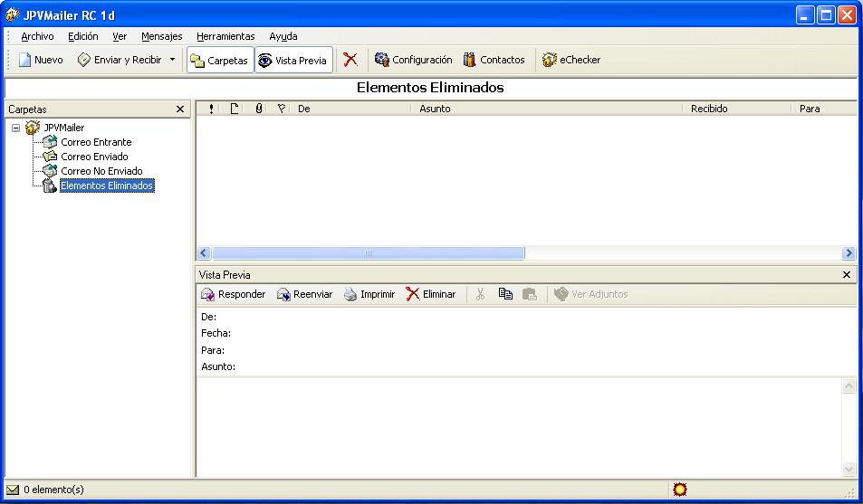Click the red X delete toolbar icon

pos(350,60)
